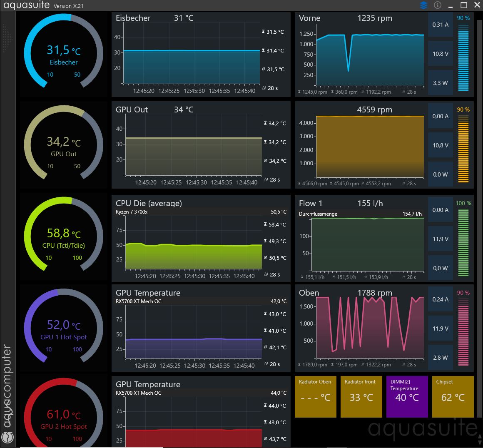The width and height of the screenshot is (483, 448).
Task: Click the aquasuite Version X.21 title text
Action: 43,5
